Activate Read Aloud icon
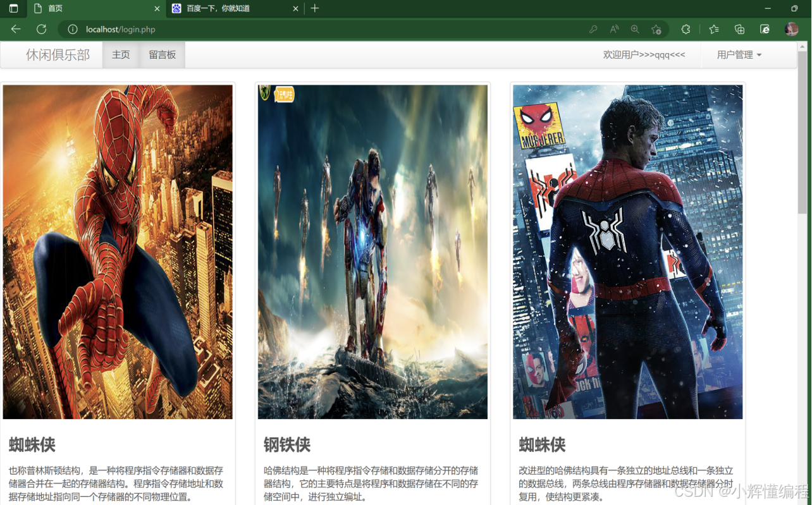Viewport: 812px width, 505px height. tap(614, 29)
